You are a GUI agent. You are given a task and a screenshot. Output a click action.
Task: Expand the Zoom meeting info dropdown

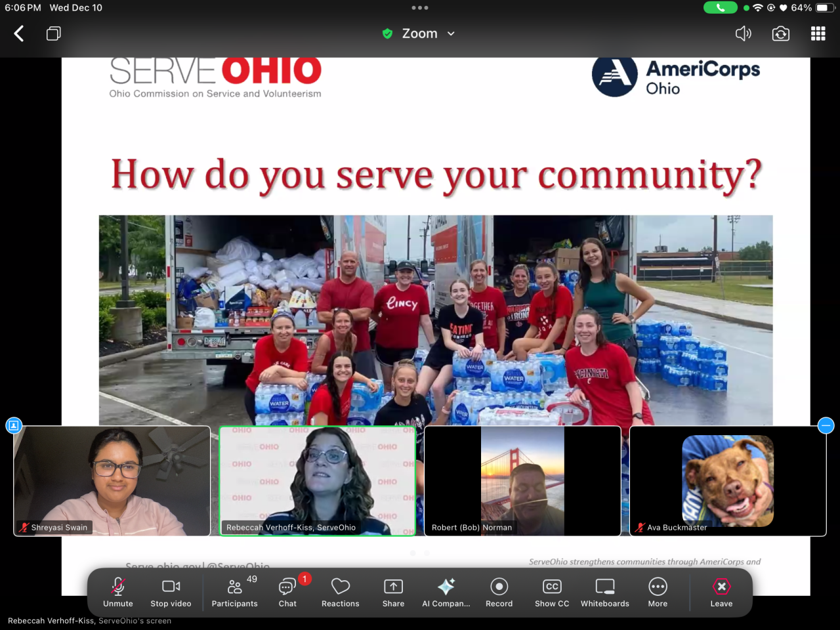tap(451, 33)
